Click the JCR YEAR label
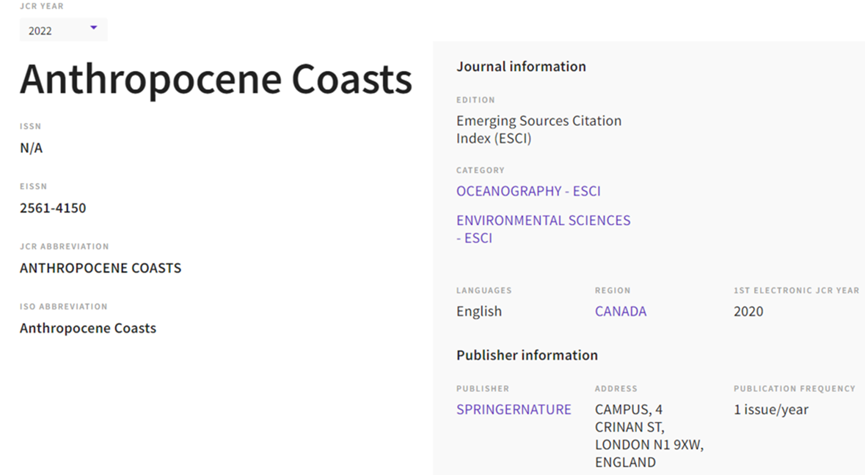 [41, 6]
